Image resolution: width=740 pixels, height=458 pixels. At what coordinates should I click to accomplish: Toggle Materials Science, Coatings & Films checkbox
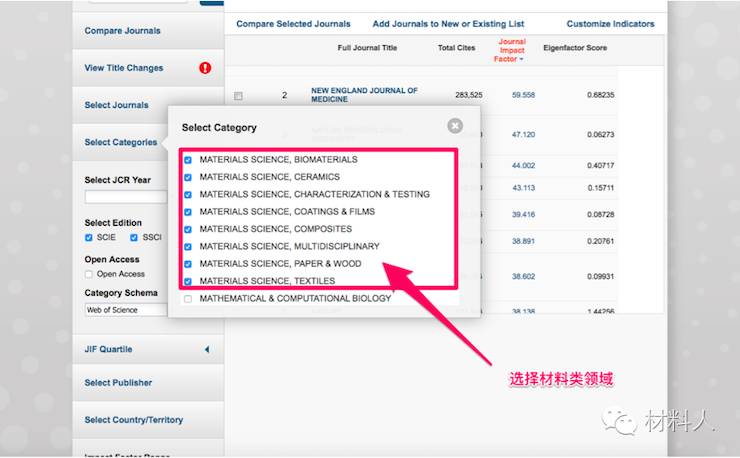[188, 212]
